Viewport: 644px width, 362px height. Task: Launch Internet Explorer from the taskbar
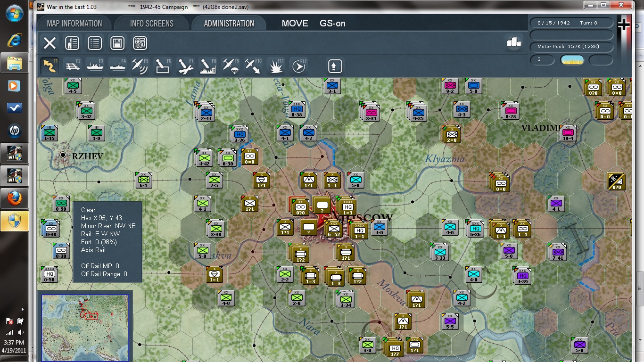pos(14,41)
